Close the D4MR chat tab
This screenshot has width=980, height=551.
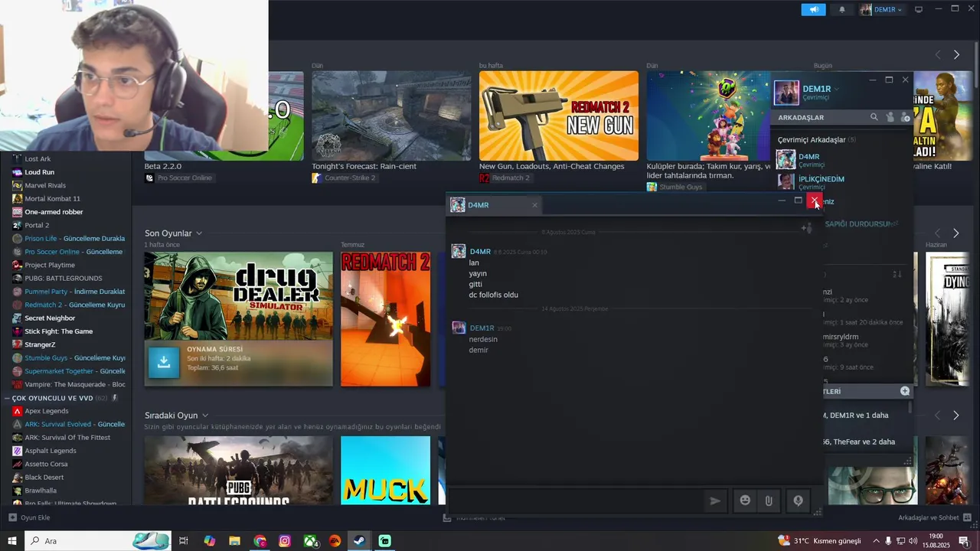(534, 205)
